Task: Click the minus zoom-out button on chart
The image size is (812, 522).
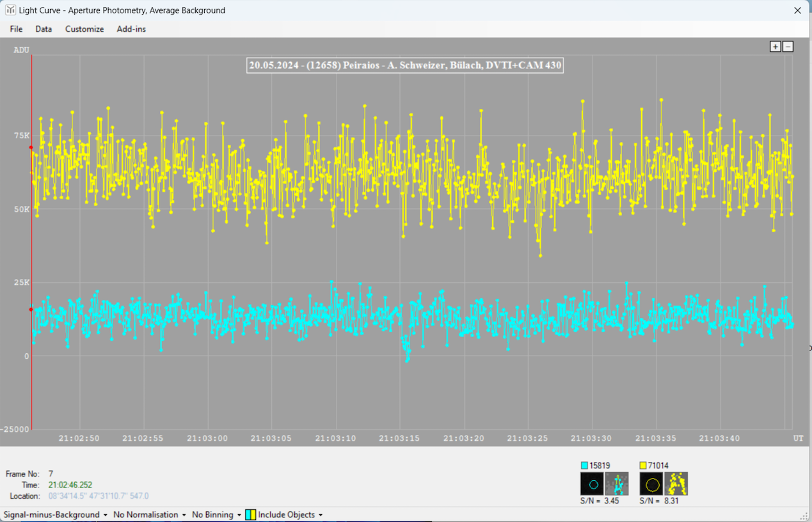Action: pos(788,47)
